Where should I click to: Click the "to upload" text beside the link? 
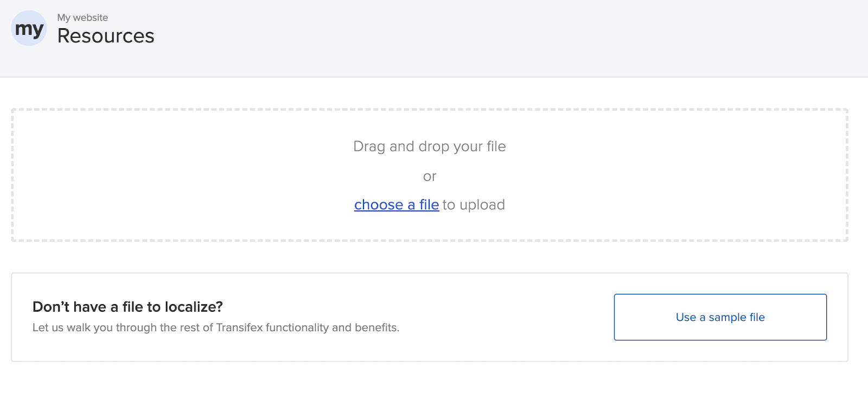(x=474, y=205)
